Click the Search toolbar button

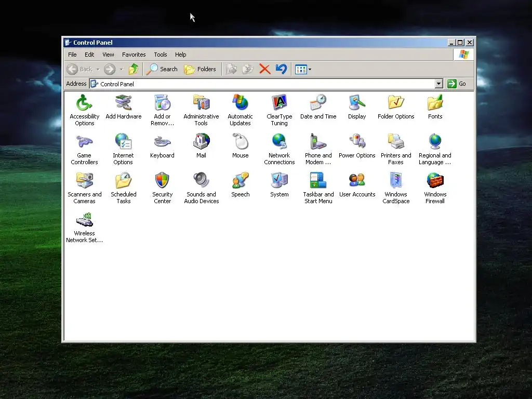click(162, 69)
